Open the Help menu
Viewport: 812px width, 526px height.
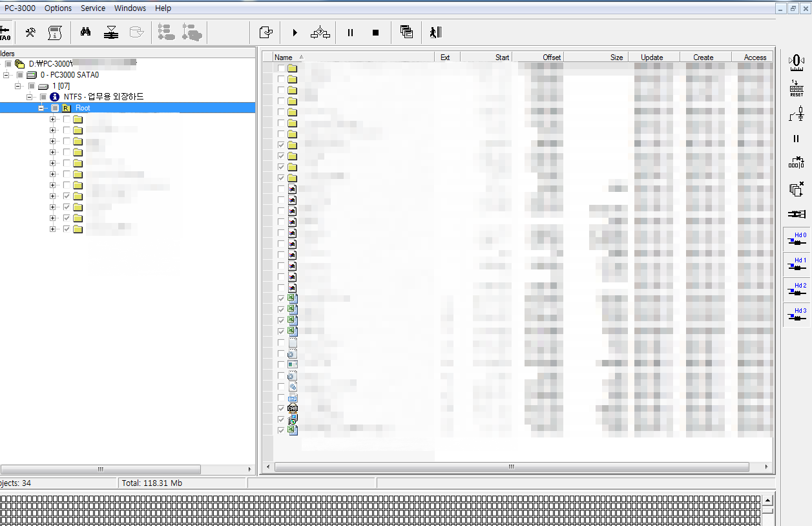[x=163, y=8]
